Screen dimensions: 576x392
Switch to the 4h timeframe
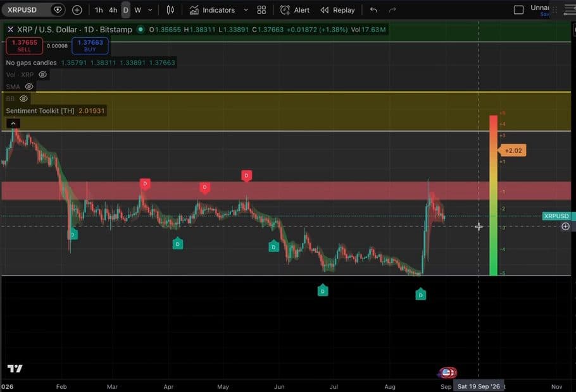(x=113, y=10)
